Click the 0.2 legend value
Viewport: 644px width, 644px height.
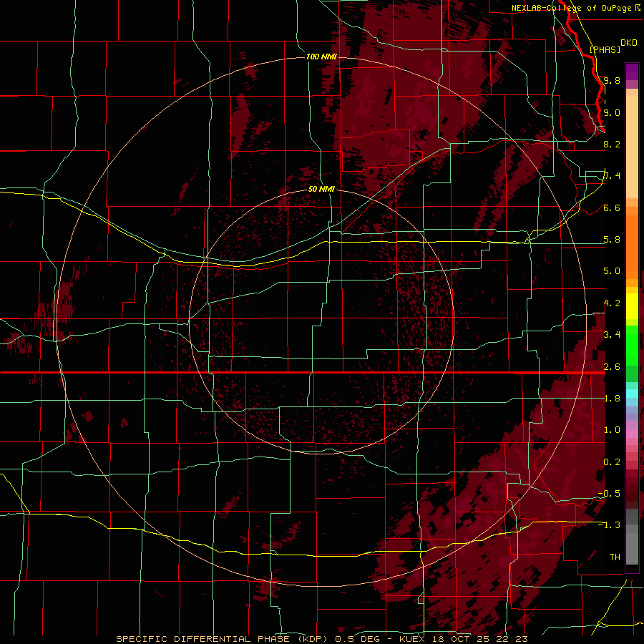[612, 462]
